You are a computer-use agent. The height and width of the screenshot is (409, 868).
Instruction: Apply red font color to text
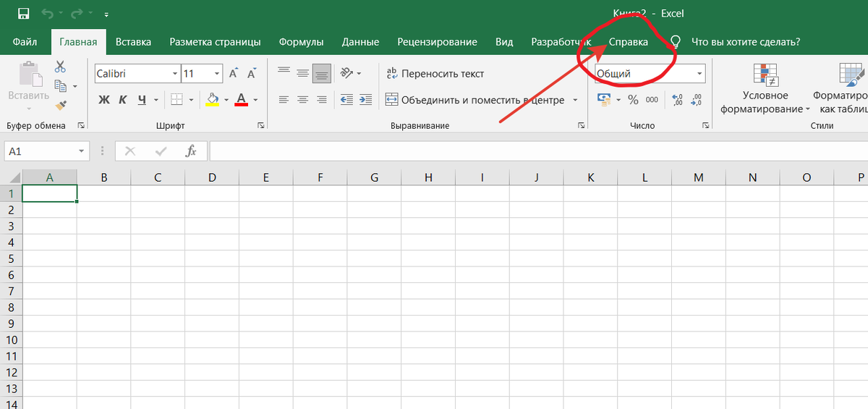(x=242, y=99)
